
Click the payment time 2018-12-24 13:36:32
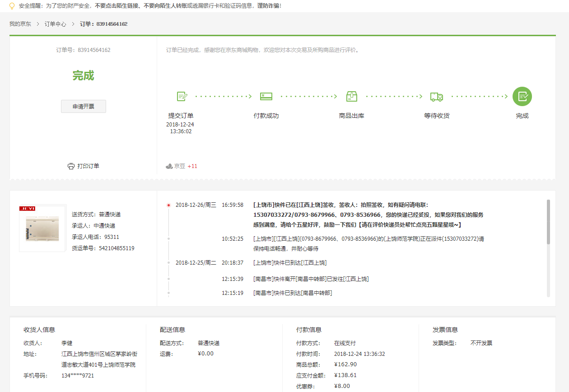pos(359,354)
